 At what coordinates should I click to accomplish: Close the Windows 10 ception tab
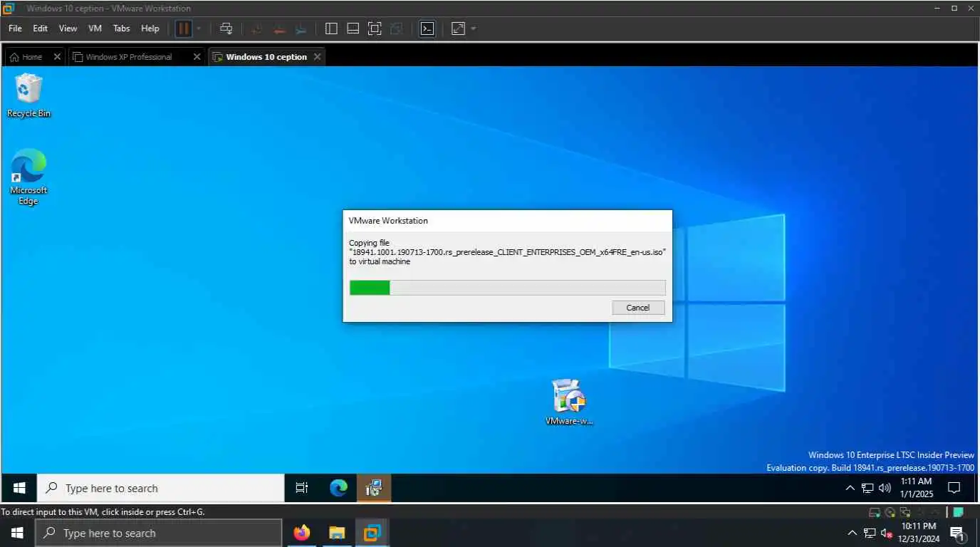[317, 57]
